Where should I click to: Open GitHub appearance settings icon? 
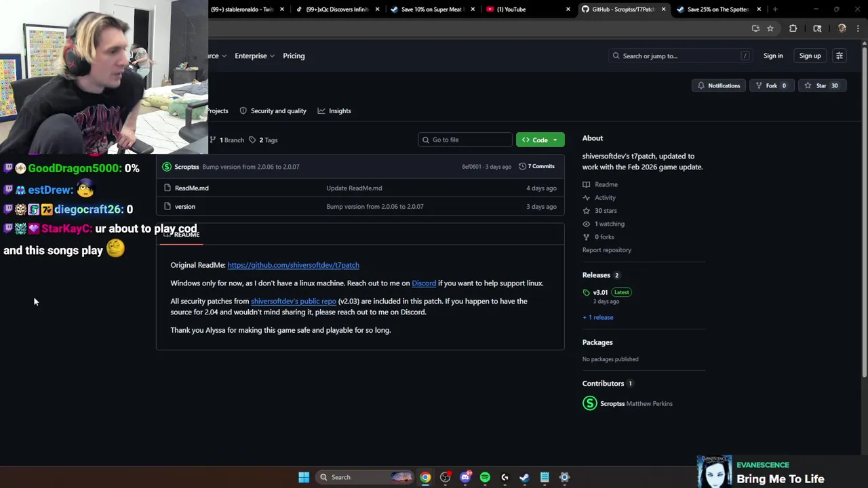(840, 56)
